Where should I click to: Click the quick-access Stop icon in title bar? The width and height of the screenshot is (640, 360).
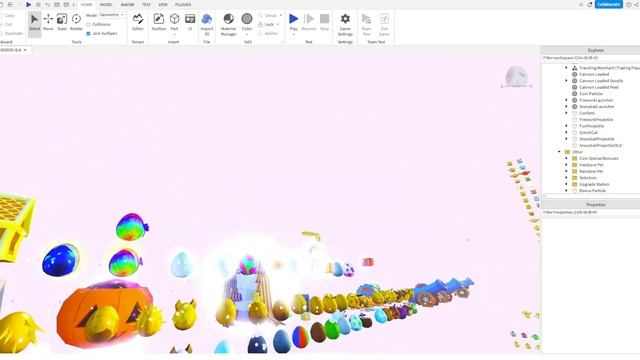[x=38, y=4]
